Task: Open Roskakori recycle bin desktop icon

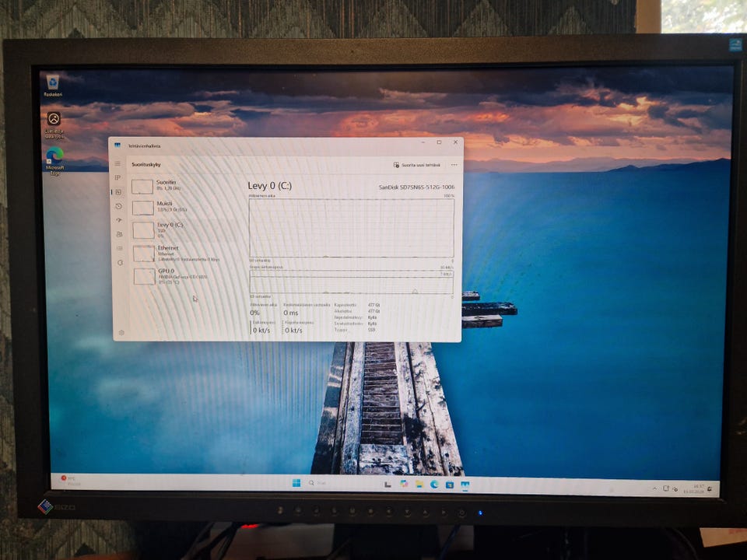Action: coord(53,86)
